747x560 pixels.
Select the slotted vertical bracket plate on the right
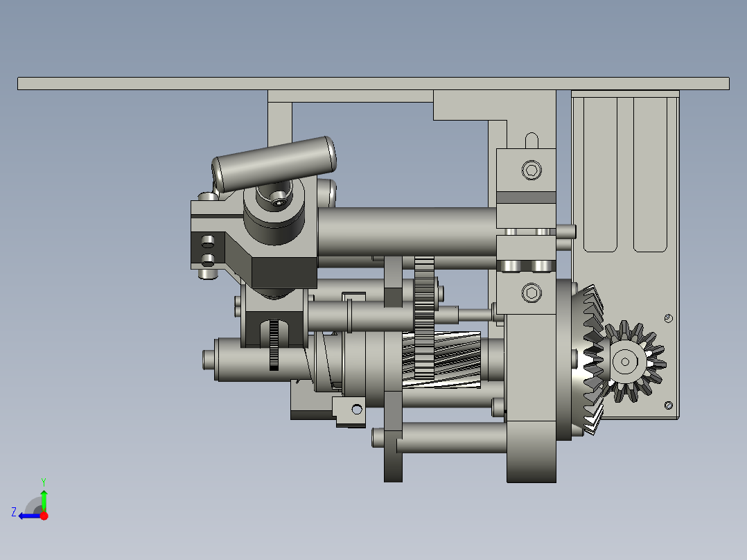[625, 255]
